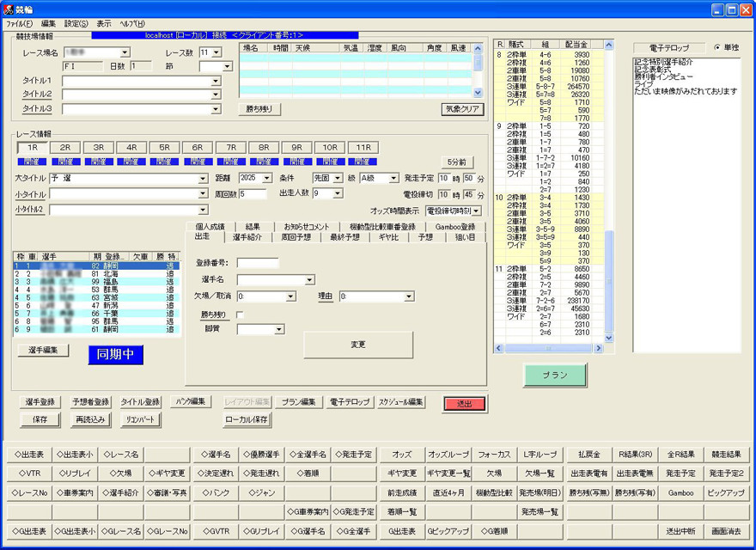This screenshot has height=550, width=756.
Task: Open the ファイル(F) menu
Action: [19, 24]
